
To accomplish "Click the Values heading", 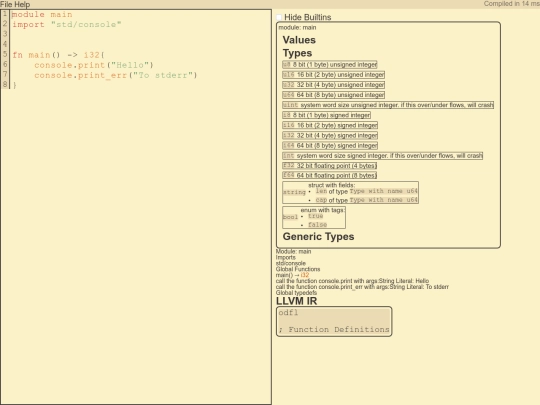I will pyautogui.click(x=299, y=40).
